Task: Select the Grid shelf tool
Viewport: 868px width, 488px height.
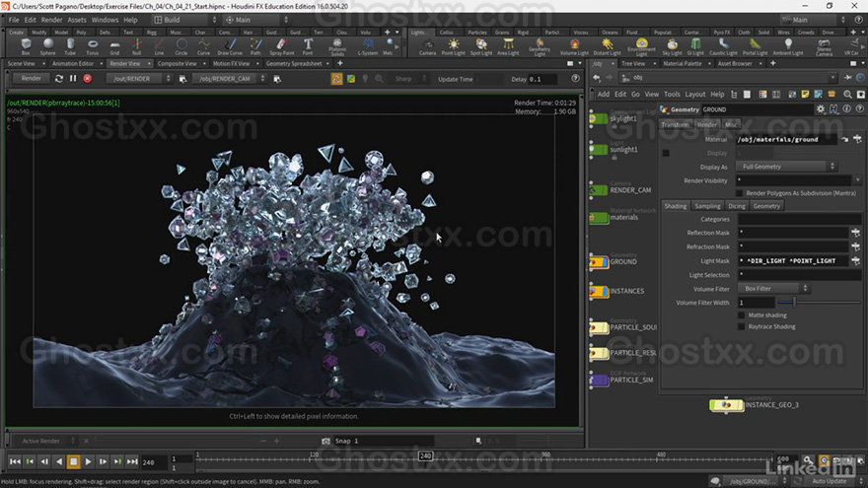Action: pos(114,46)
